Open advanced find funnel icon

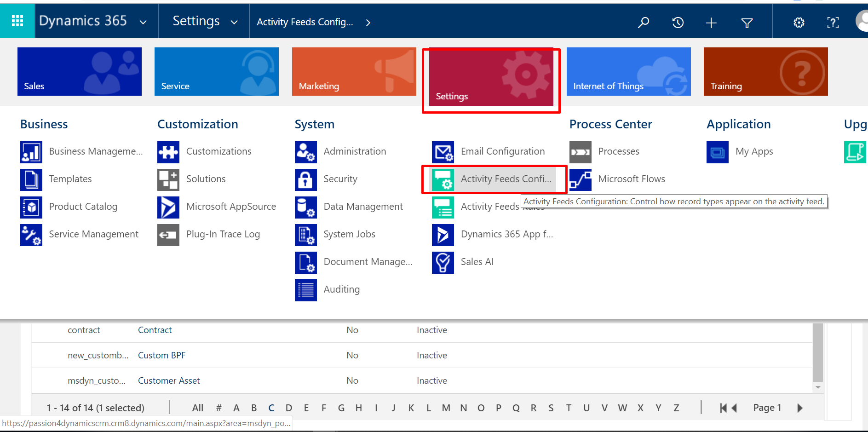coord(747,23)
